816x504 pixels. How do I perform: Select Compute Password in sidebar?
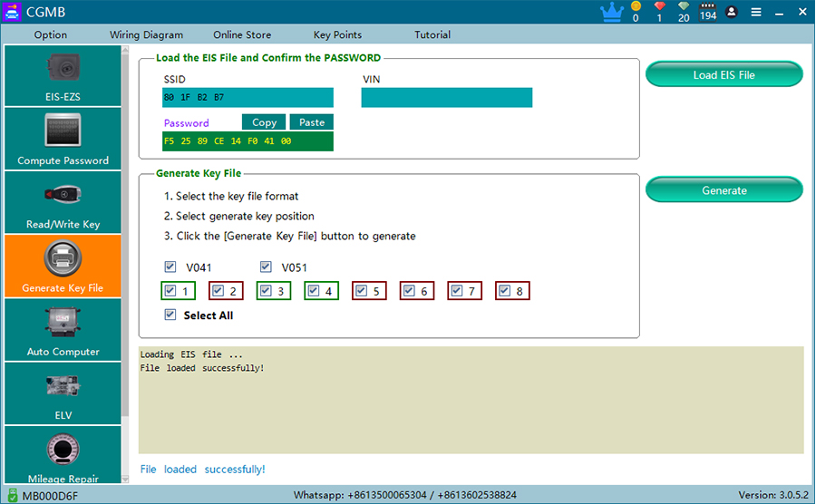[63, 139]
